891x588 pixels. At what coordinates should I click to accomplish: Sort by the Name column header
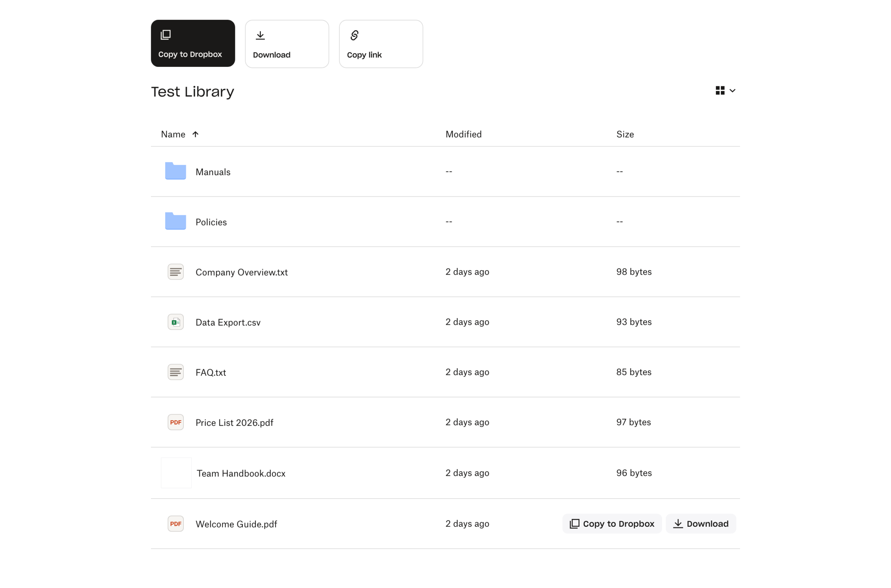tap(173, 134)
